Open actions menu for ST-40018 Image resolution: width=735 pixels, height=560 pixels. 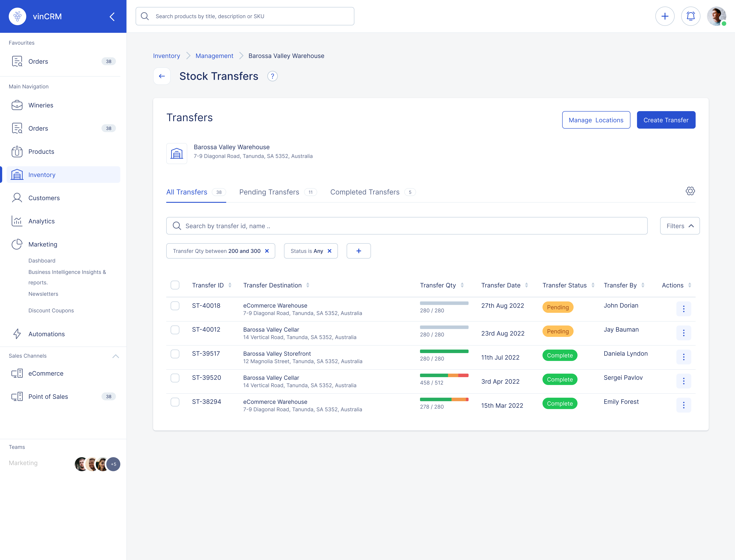tap(683, 309)
